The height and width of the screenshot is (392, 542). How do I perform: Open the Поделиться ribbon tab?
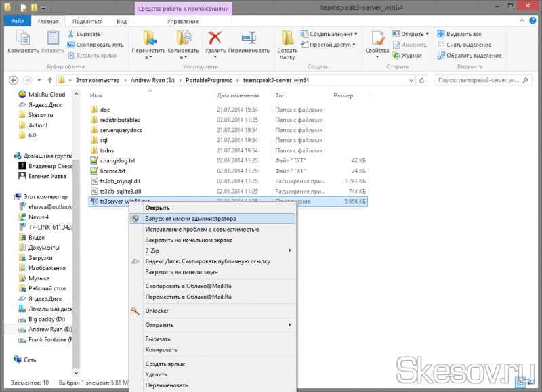[87, 22]
